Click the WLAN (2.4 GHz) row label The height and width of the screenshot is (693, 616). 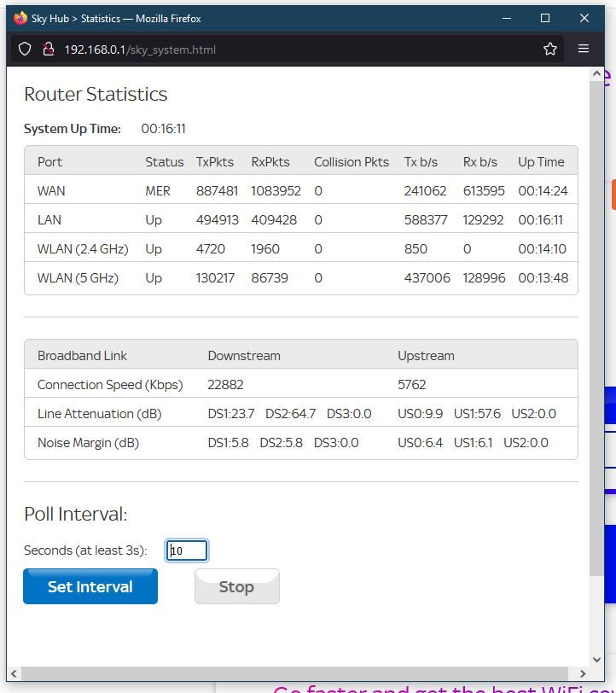pos(83,249)
